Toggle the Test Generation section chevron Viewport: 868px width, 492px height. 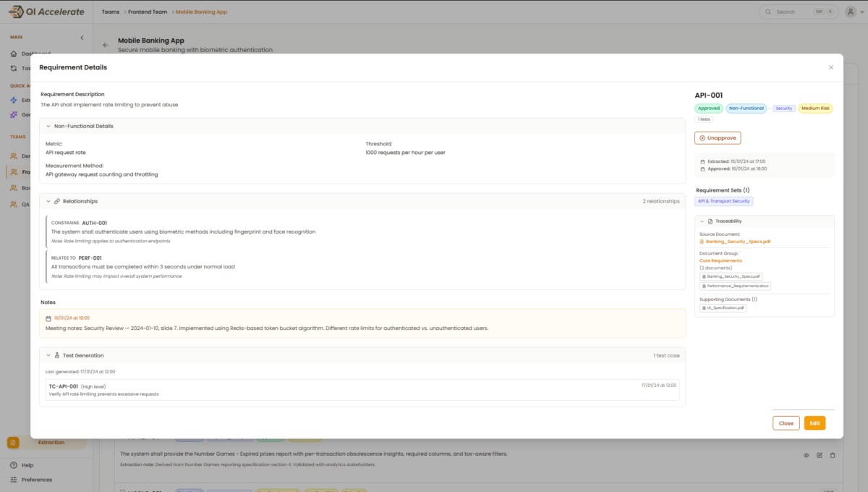pyautogui.click(x=48, y=355)
